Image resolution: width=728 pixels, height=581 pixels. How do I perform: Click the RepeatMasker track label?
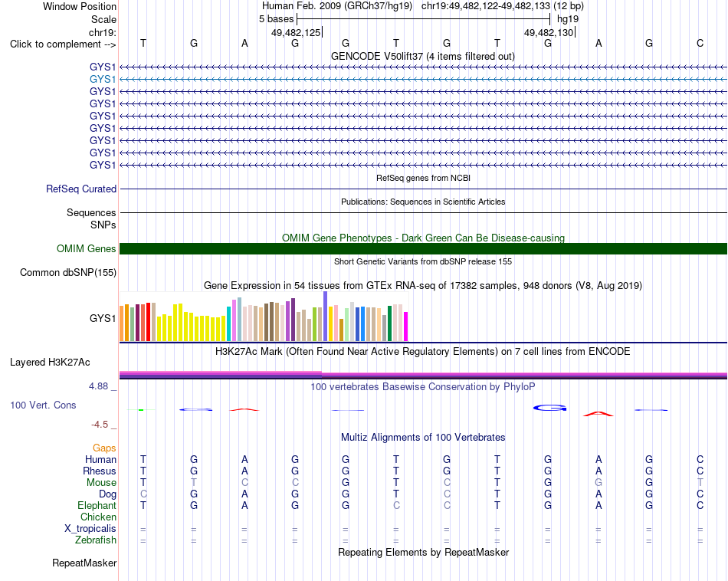click(84, 563)
